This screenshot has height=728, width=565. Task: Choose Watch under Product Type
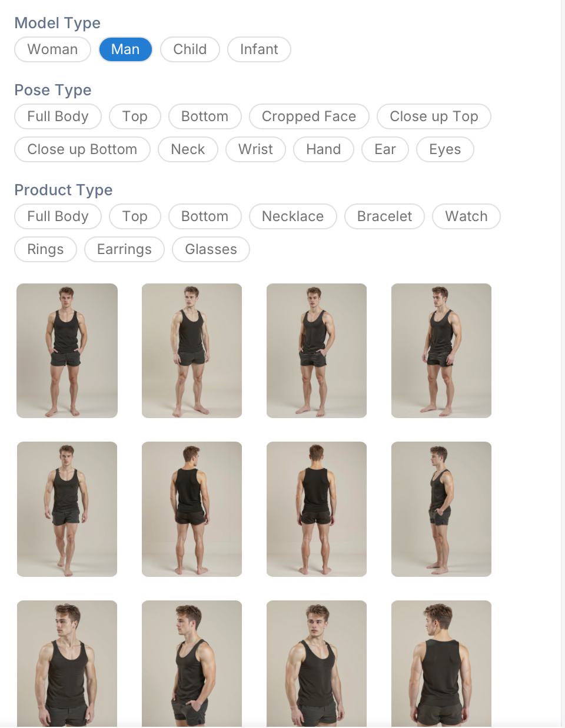pyautogui.click(x=466, y=216)
